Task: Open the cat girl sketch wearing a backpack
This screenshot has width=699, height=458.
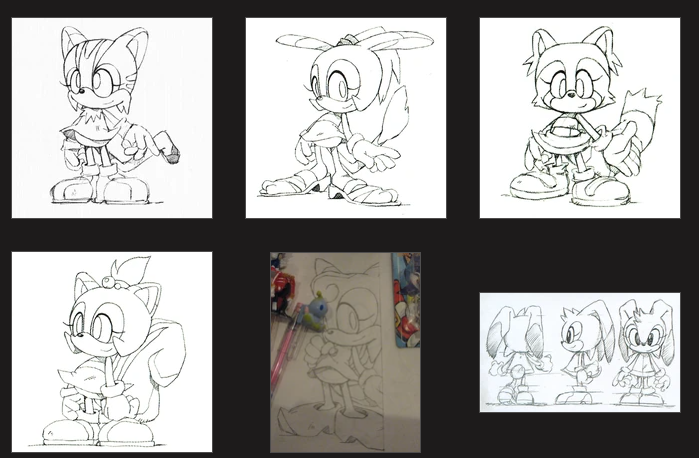Action: [x=112, y=352]
